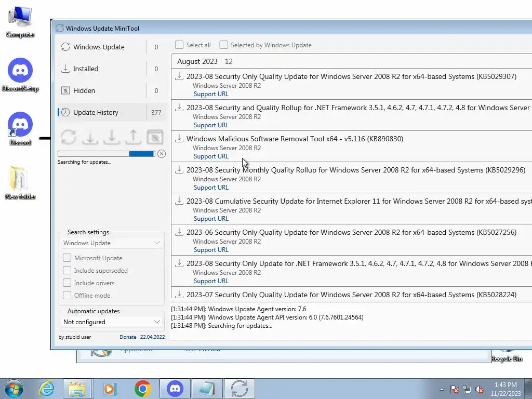The width and height of the screenshot is (532, 399).
Task: Click icon beside 2023-08 Security Only .NET update
Action: click(179, 263)
